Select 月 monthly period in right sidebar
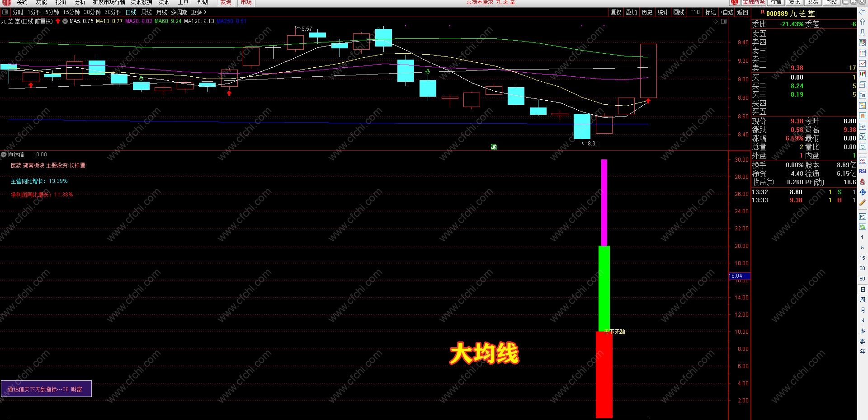Image resolution: width=868 pixels, height=420 pixels. pyautogui.click(x=862, y=310)
